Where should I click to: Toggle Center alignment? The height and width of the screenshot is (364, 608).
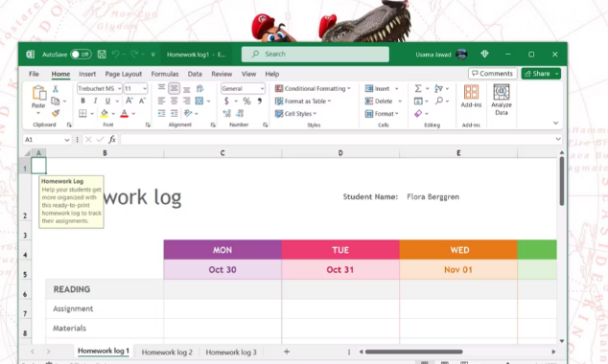175,102
